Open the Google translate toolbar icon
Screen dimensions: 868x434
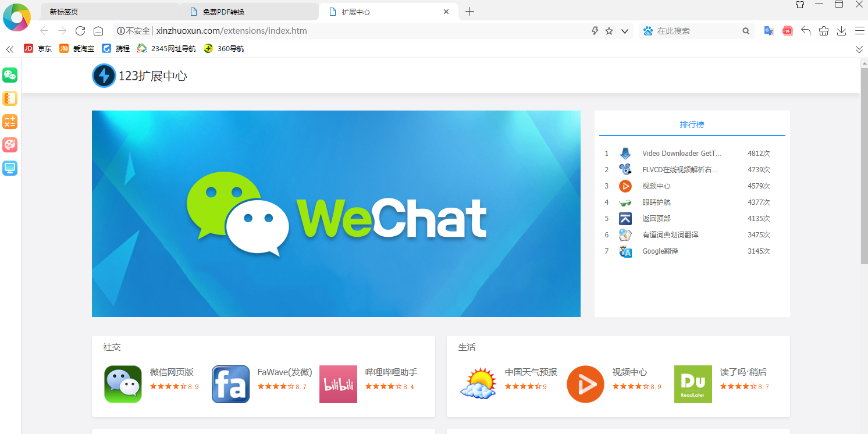tap(769, 31)
